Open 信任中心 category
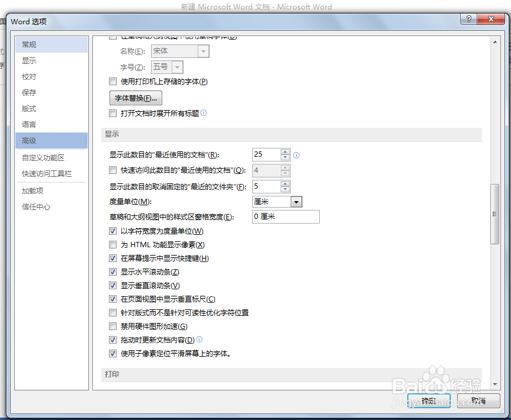 click(52, 207)
